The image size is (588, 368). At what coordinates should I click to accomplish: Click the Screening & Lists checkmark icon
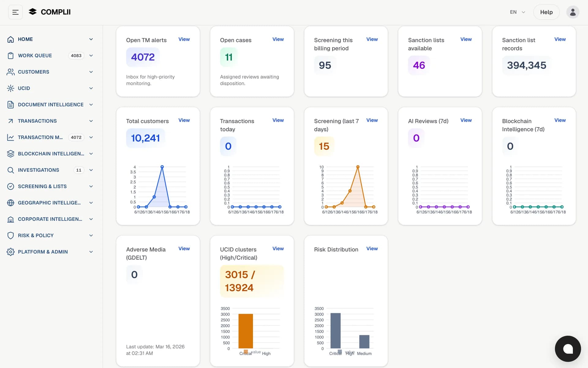pos(11,186)
